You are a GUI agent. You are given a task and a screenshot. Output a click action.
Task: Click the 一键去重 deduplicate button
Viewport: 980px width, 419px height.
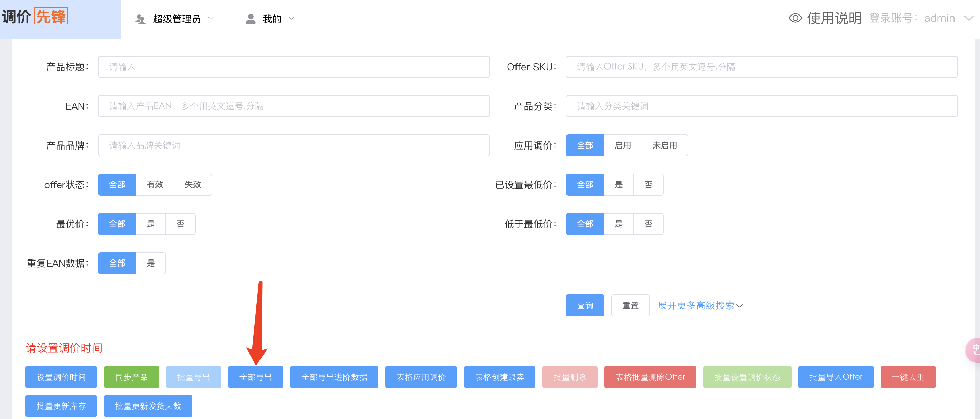(x=908, y=377)
